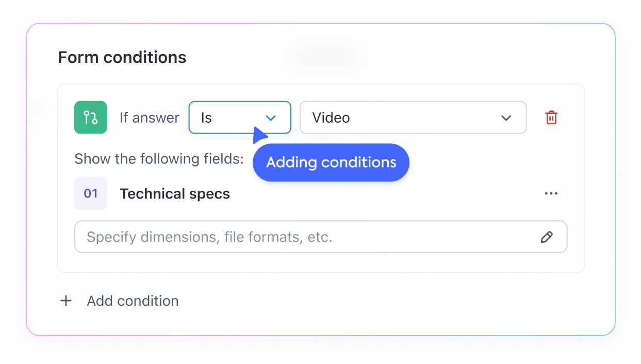This screenshot has width=641, height=364.
Task: Click the blue cursor arrow pointer
Action: coord(260,136)
